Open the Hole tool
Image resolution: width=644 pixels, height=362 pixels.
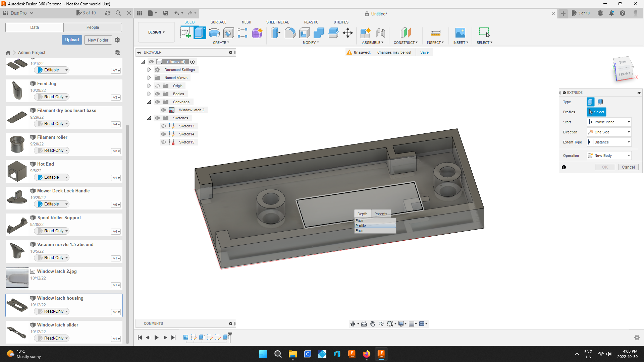(x=228, y=33)
